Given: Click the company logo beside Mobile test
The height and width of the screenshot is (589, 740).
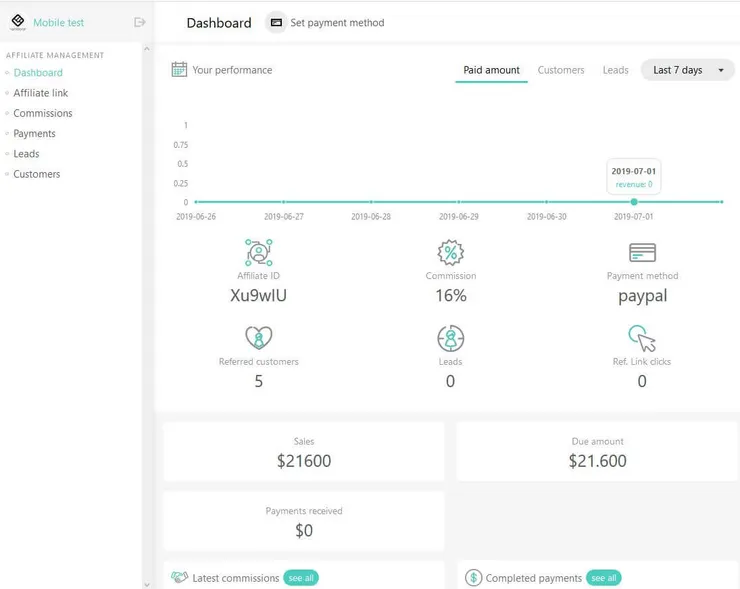Looking at the screenshot, I should coord(18,22).
